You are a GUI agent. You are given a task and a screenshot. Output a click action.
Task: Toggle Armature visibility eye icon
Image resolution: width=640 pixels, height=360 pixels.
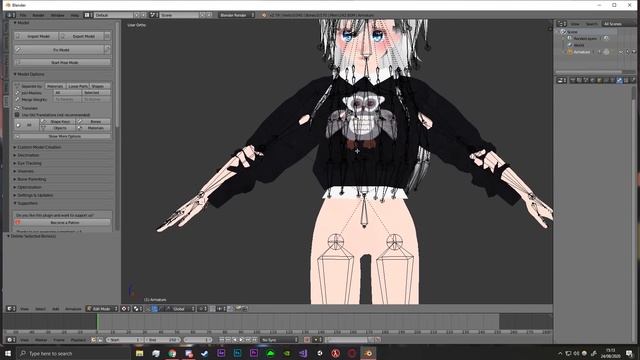[621, 52]
